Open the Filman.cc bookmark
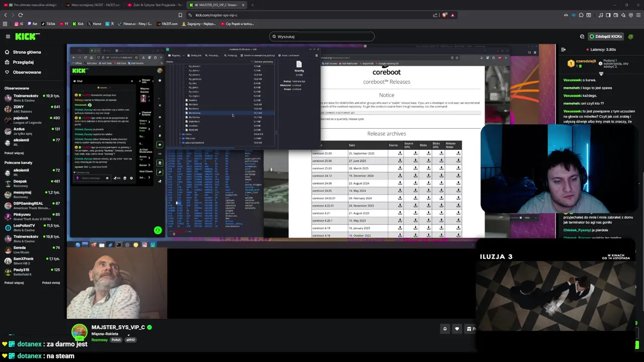This screenshot has width=644, height=362. pos(134,24)
